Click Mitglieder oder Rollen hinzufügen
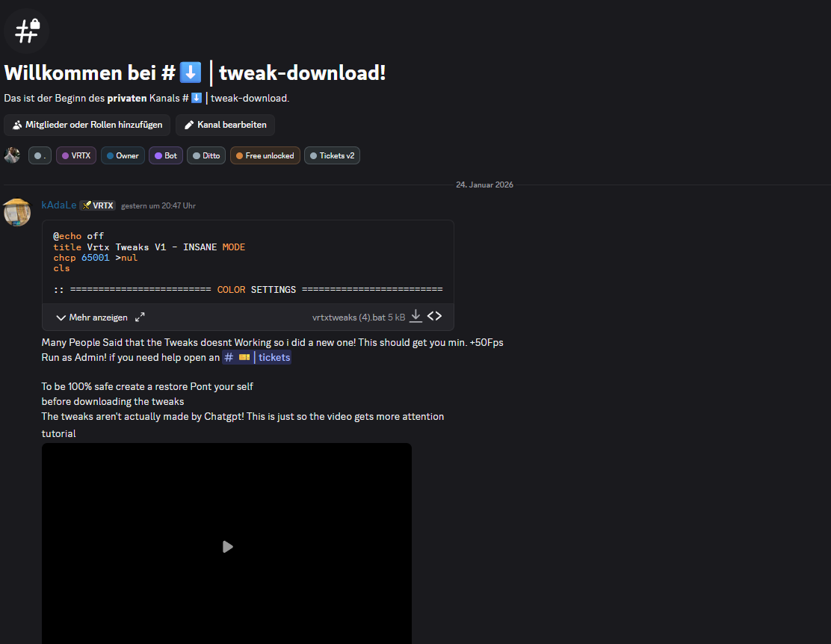Screen dimensions: 831x644 pos(87,125)
